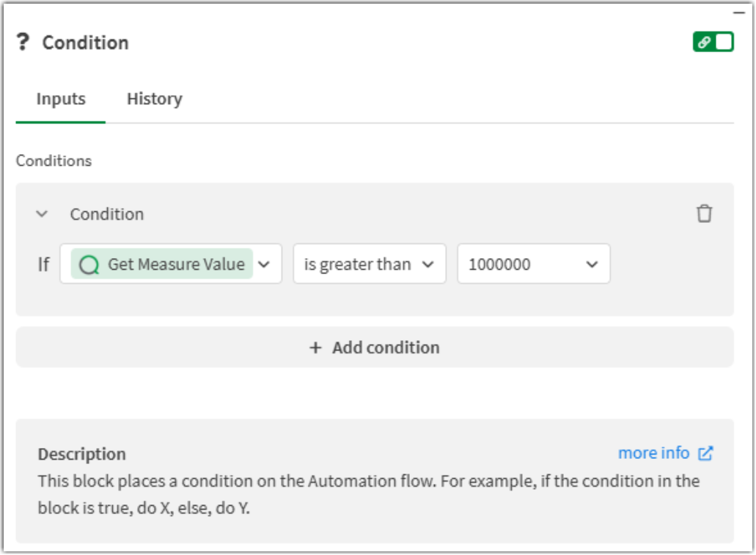The width and height of the screenshot is (756, 555).
Task: Click the question mark help icon
Action: pos(23,43)
